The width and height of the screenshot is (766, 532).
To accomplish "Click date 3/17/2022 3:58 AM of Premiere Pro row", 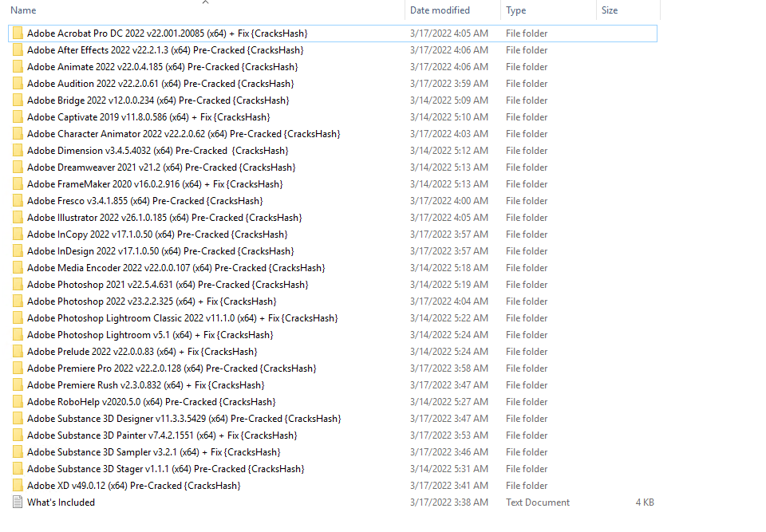I will (449, 368).
